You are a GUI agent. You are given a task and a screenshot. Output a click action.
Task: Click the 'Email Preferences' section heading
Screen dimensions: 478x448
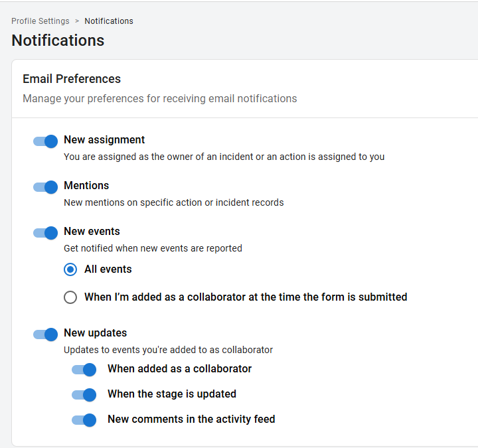(72, 79)
